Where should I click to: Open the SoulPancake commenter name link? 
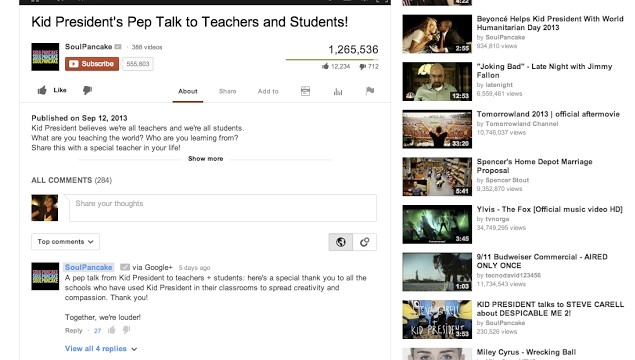click(88, 267)
